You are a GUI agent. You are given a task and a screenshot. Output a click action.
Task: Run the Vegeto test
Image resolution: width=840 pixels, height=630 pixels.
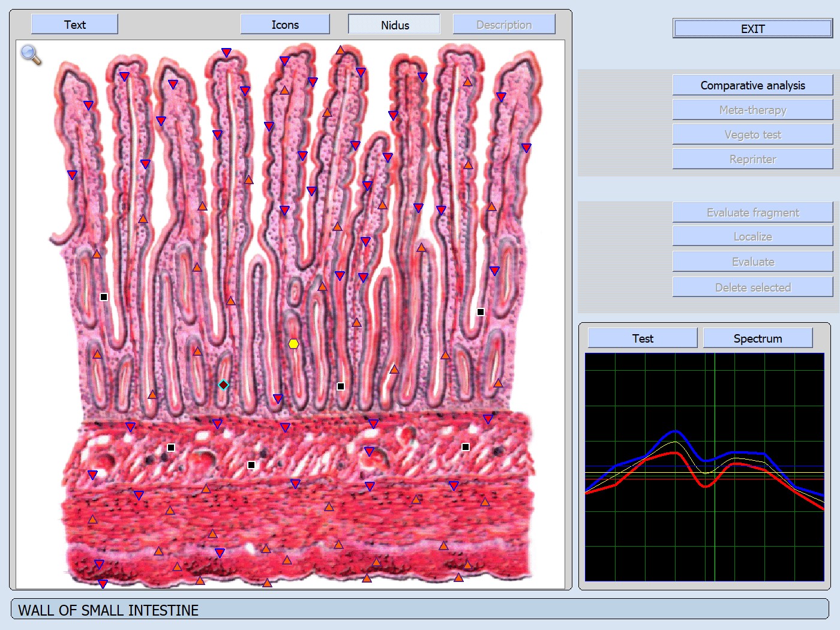(x=752, y=134)
